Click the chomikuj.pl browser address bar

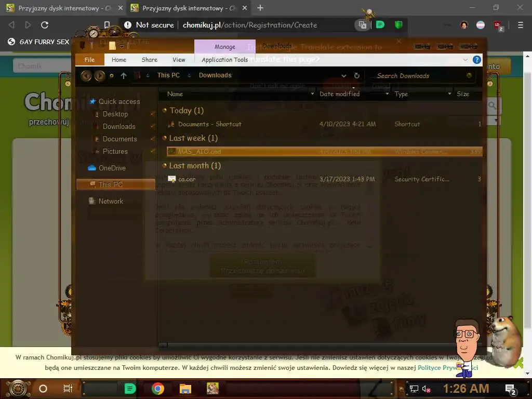[x=250, y=25]
